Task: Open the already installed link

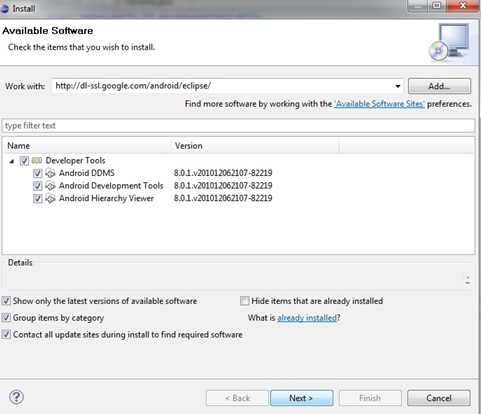Action: click(307, 318)
